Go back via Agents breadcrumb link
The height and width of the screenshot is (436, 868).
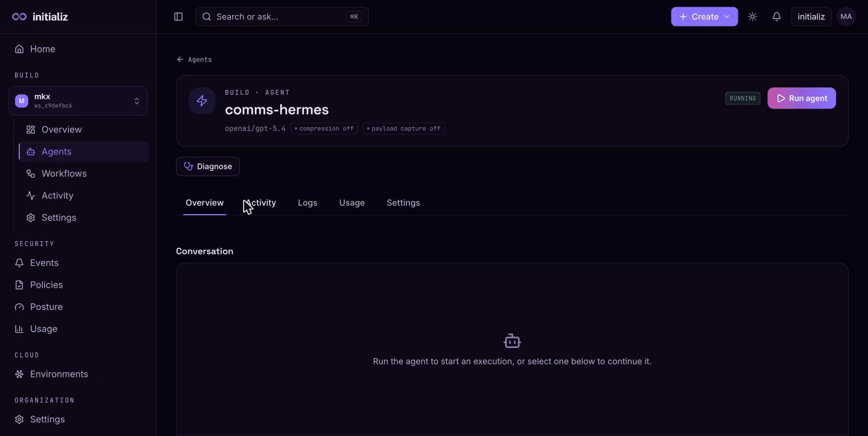click(x=194, y=60)
